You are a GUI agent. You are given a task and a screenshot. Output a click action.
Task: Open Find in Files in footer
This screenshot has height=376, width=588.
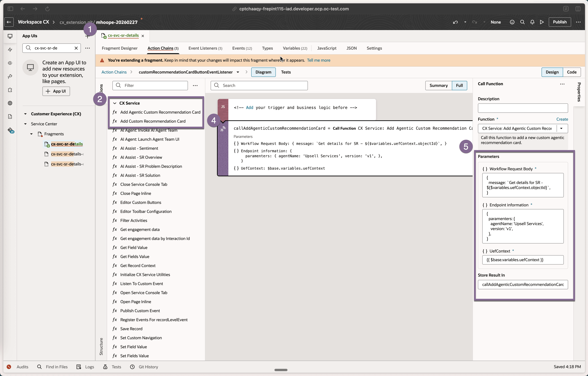tap(52, 367)
